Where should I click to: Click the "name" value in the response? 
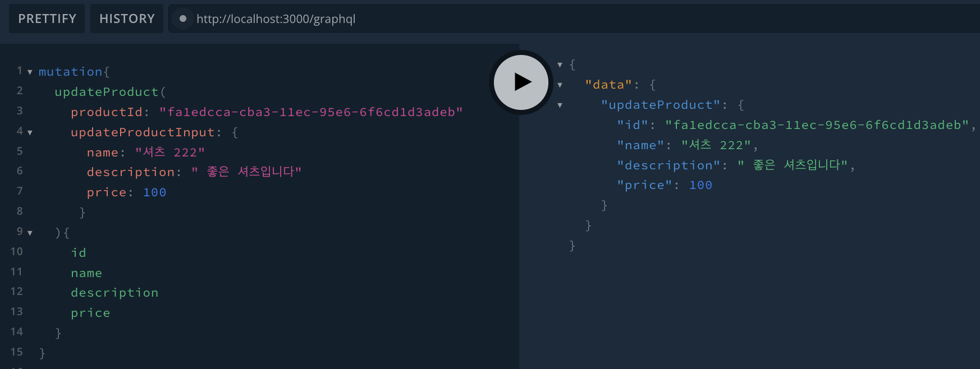coord(716,145)
